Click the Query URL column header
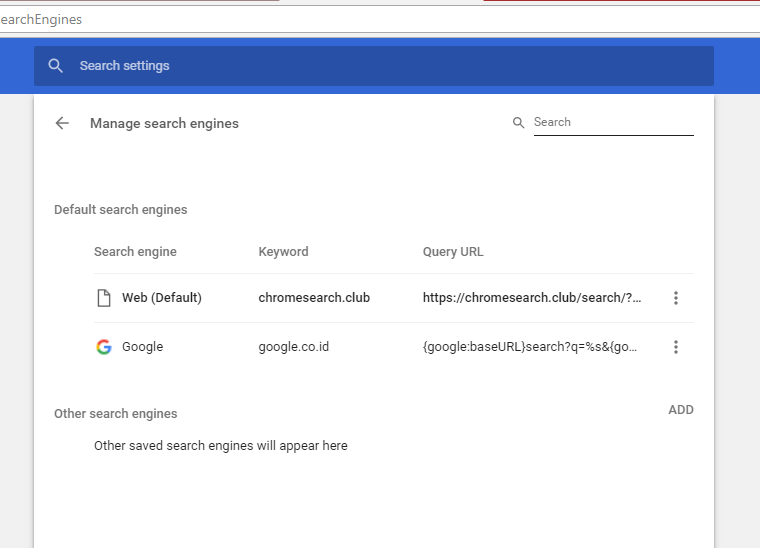The height and width of the screenshot is (548, 760). click(x=453, y=252)
